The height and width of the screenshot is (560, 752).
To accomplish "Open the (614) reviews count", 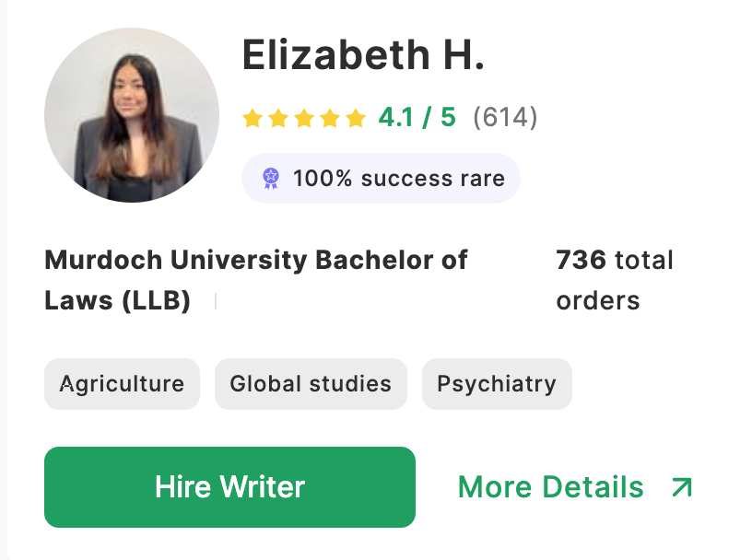I will point(505,118).
